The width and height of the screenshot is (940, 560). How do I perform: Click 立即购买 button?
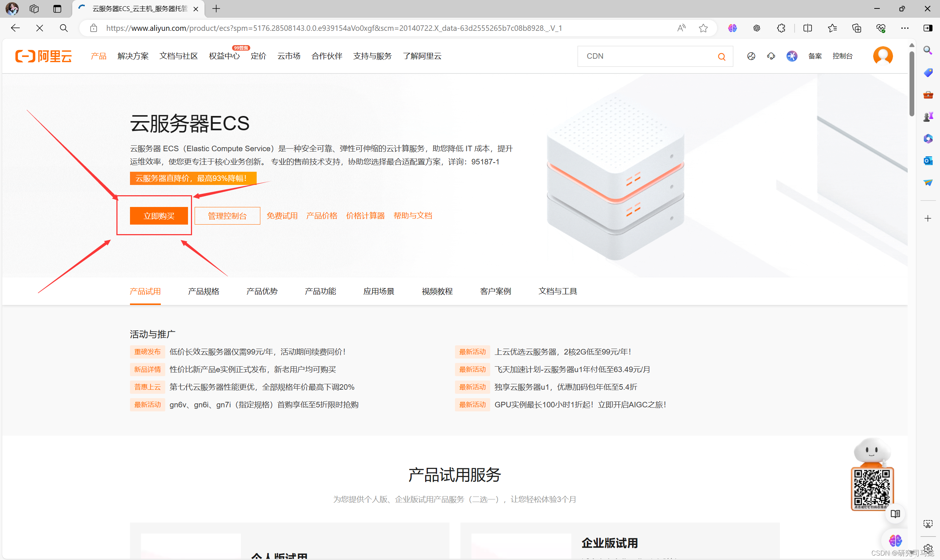[x=159, y=216]
